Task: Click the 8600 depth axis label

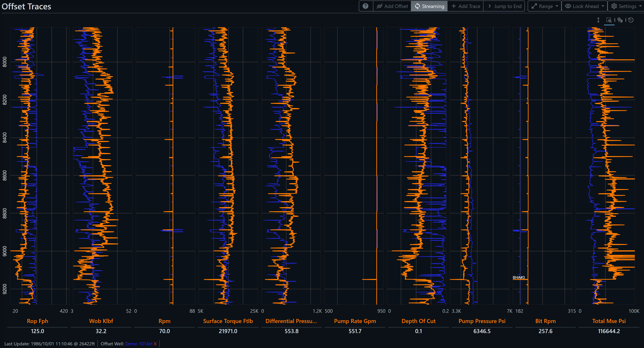Action: coord(5,175)
